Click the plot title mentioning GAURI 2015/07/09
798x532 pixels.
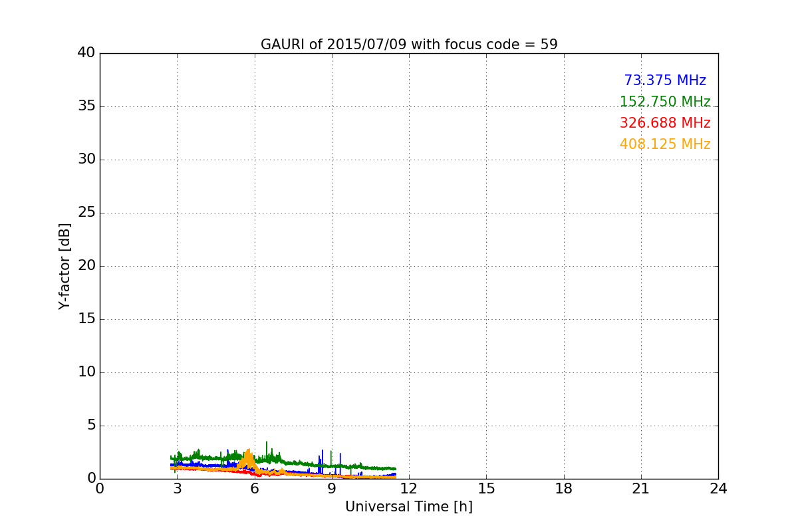click(409, 45)
